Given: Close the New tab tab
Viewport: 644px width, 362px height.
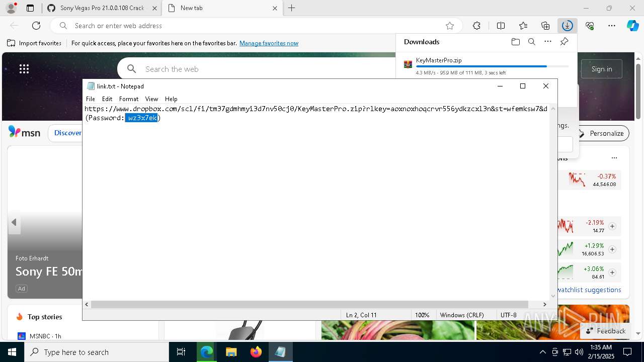Looking at the screenshot, I should click(275, 8).
